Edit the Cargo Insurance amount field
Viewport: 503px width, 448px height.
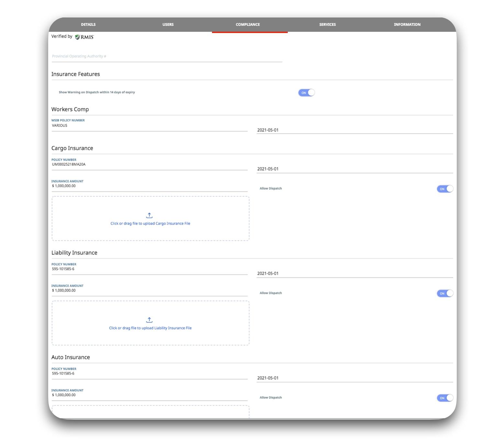point(150,185)
